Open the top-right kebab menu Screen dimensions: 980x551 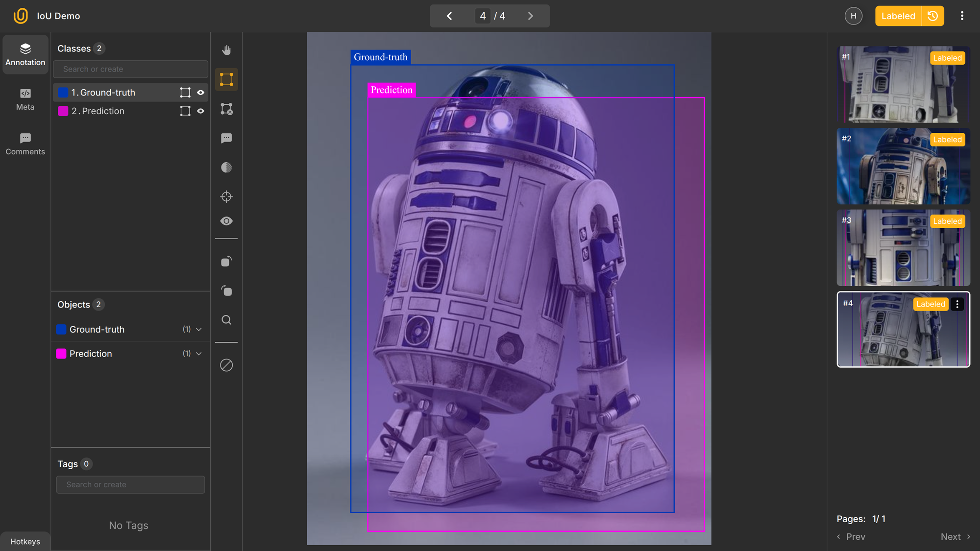[962, 16]
